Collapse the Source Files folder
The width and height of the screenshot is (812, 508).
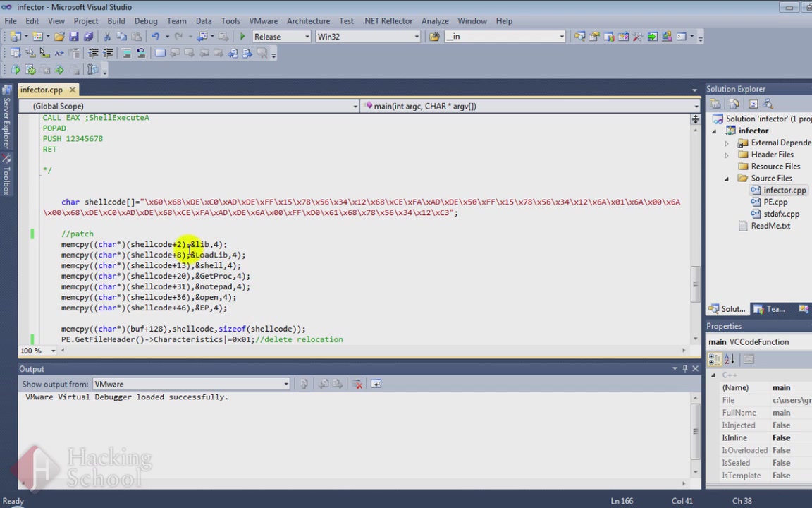click(x=727, y=179)
